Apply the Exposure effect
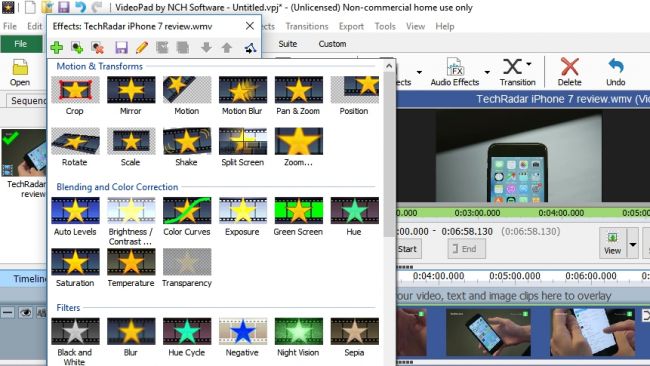 coord(243,217)
